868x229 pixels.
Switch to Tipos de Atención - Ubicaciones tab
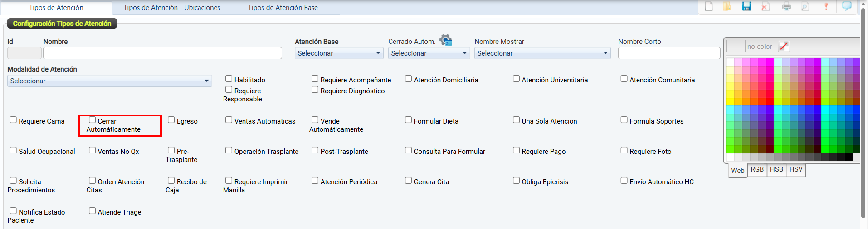(172, 8)
